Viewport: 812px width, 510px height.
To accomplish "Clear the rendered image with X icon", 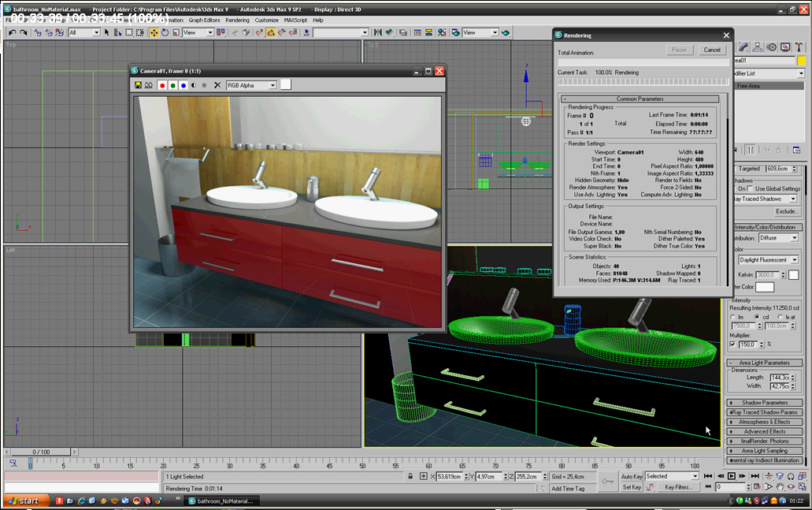I will click(217, 85).
